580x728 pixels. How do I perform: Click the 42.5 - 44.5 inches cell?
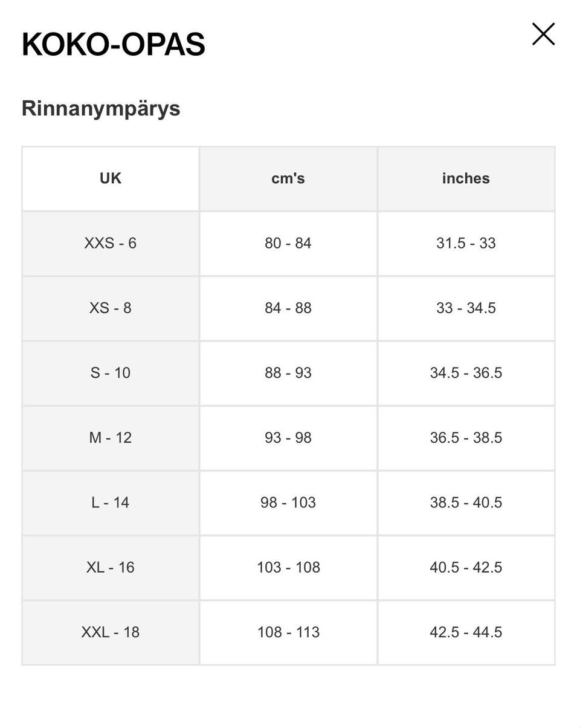(x=466, y=632)
